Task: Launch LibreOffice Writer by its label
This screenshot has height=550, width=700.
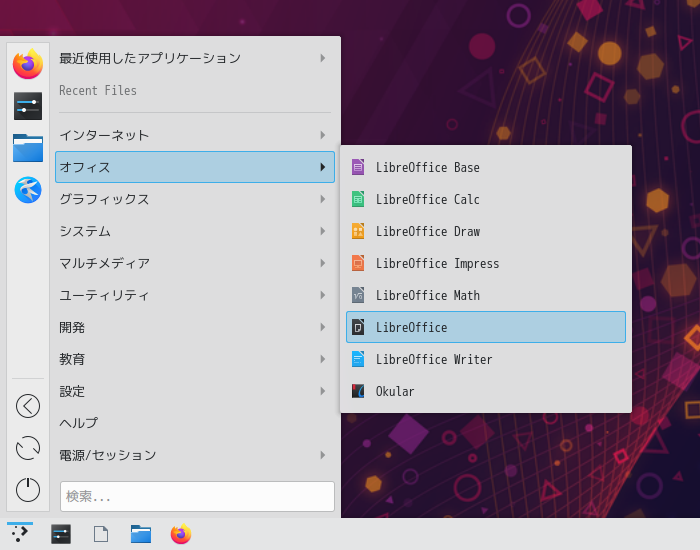Action: [x=434, y=359]
